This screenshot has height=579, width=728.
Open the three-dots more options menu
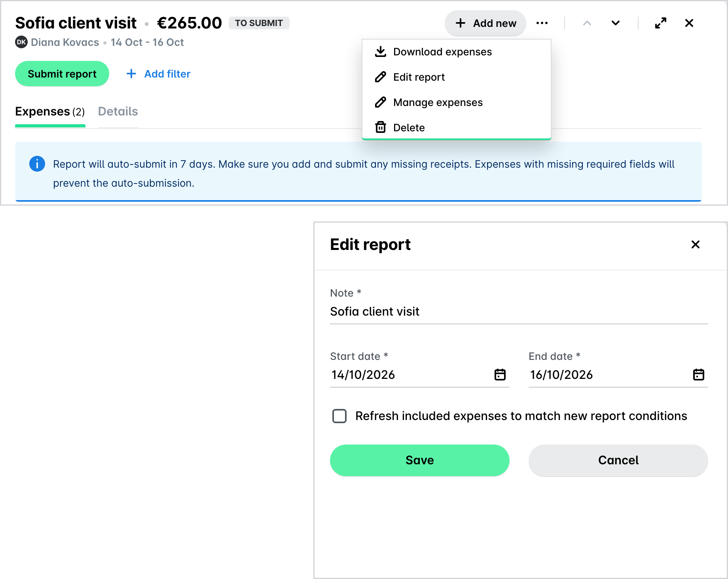point(542,23)
